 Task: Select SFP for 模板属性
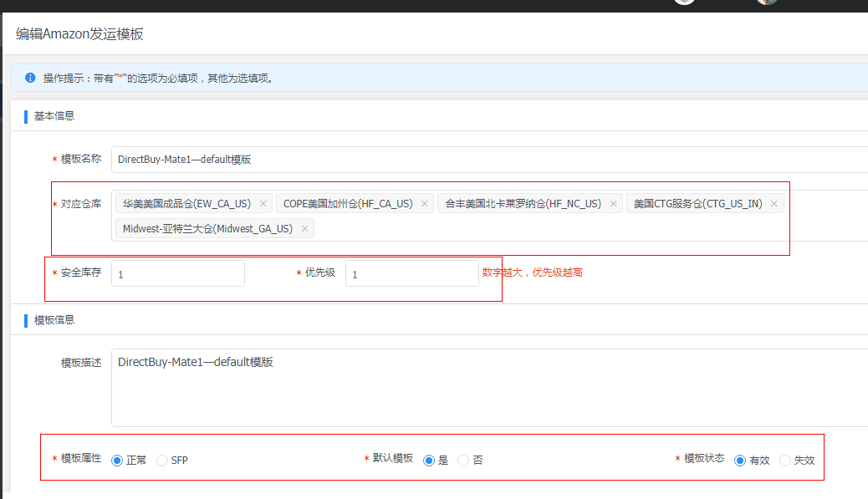pyautogui.click(x=161, y=461)
